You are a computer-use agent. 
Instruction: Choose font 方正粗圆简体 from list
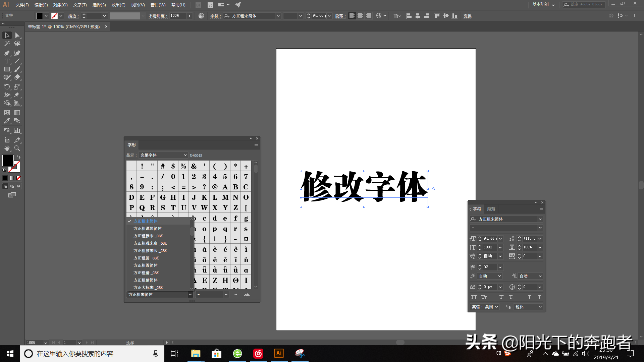coord(145,265)
